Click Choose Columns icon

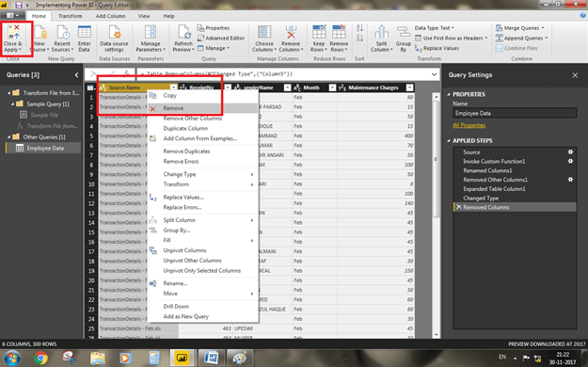[264, 31]
